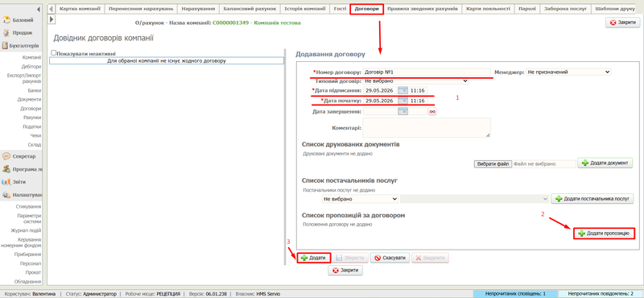Switch to the Правила зведених рахунків tab
644x298 pixels.
423,9
